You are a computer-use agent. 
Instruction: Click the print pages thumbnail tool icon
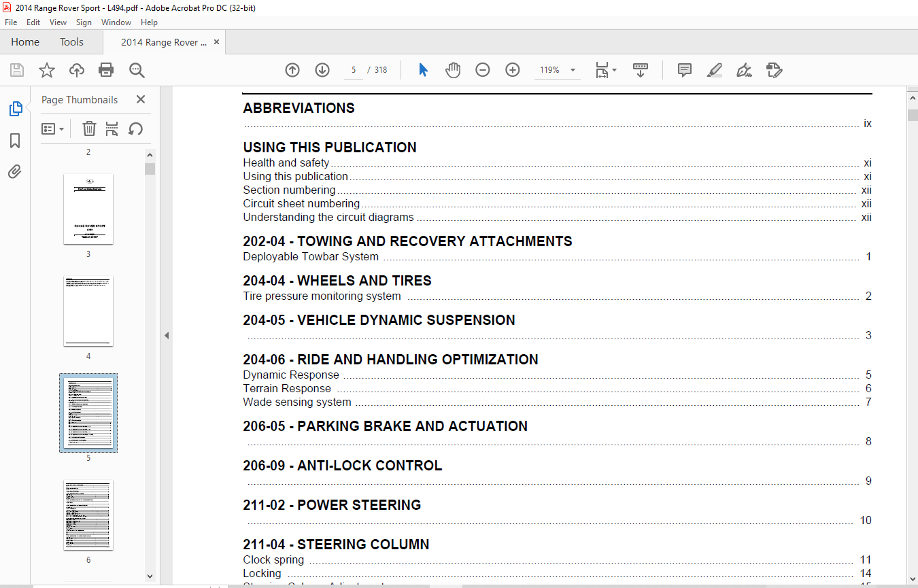pos(112,128)
